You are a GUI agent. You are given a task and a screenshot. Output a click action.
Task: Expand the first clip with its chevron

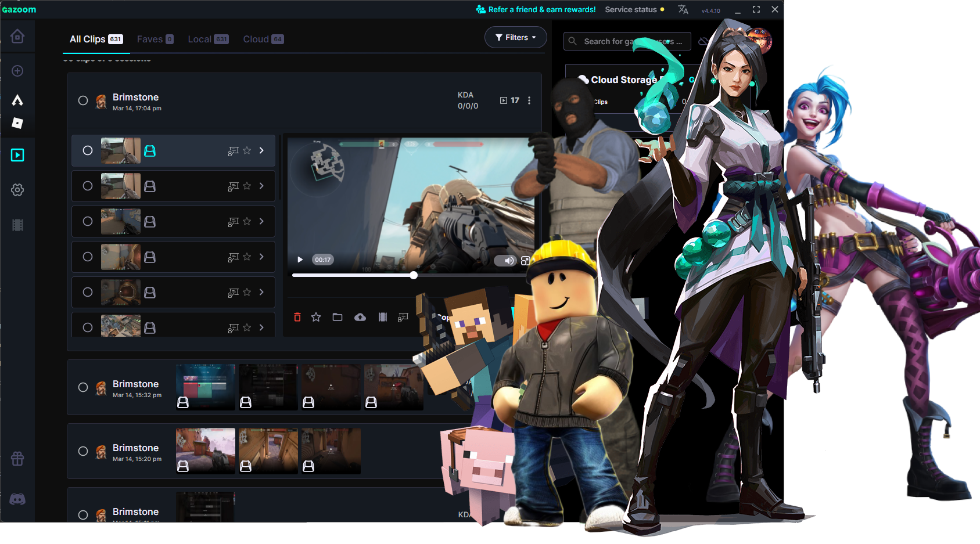261,150
